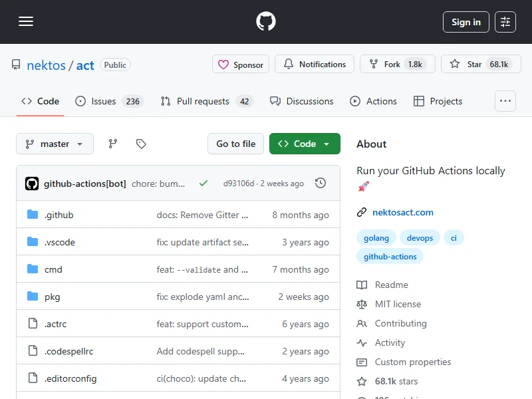This screenshot has width=532, height=399.
Task: View commit history clock icon
Action: point(321,183)
